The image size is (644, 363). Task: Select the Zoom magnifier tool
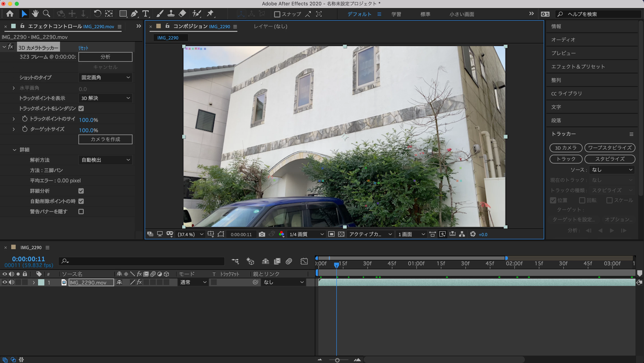47,13
